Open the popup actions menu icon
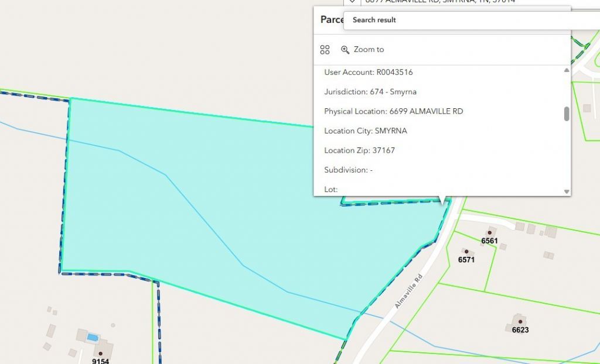This screenshot has width=600, height=364. click(x=325, y=50)
